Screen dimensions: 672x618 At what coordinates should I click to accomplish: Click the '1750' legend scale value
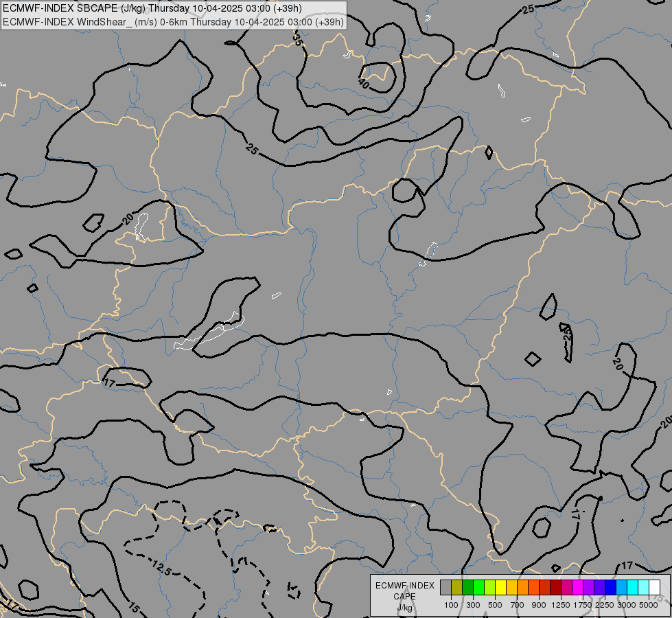[583, 605]
